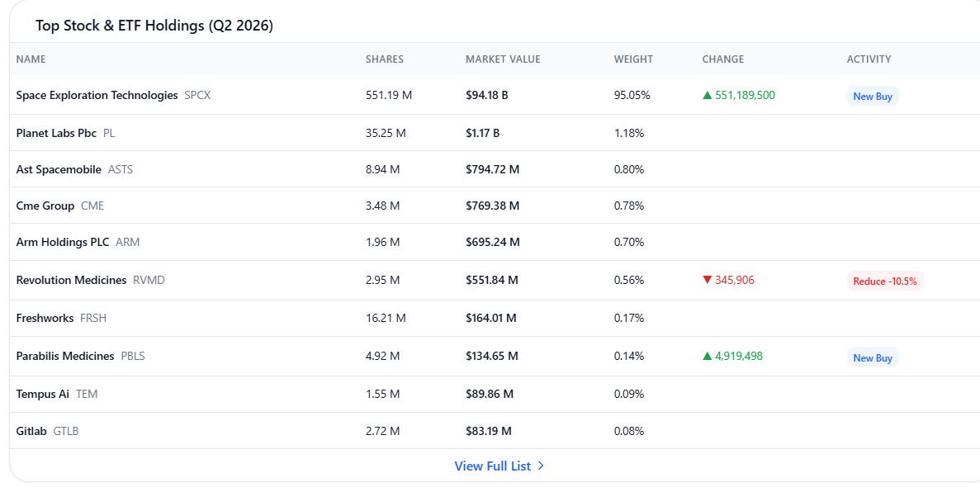The height and width of the screenshot is (492, 980).
Task: Open Planet Labs Pbc holding
Action: (x=56, y=133)
